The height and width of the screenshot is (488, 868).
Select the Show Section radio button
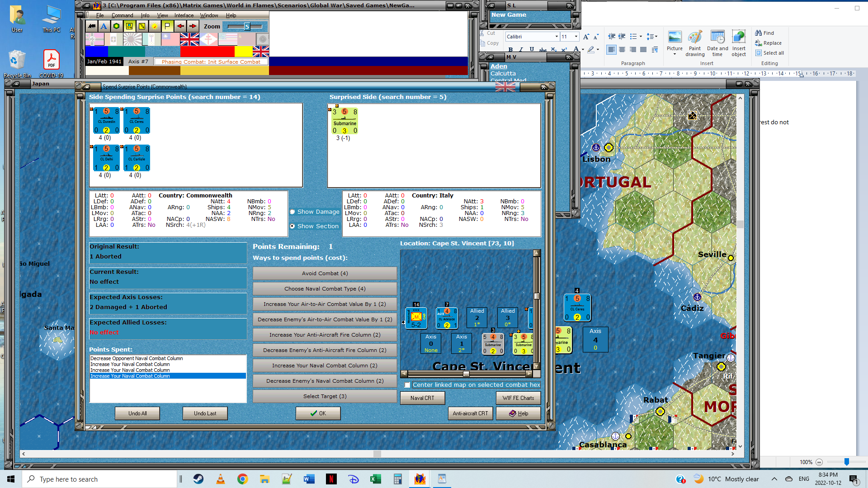(292, 226)
